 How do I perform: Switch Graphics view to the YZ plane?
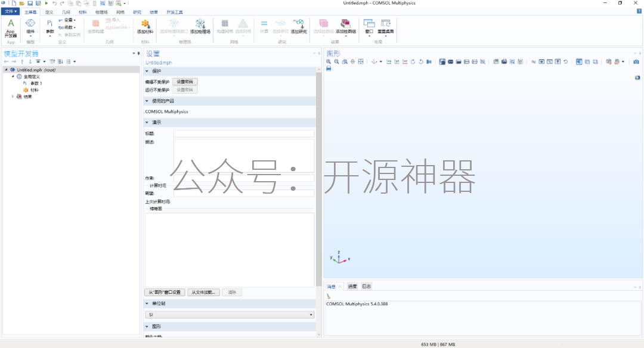pyautogui.click(x=397, y=61)
